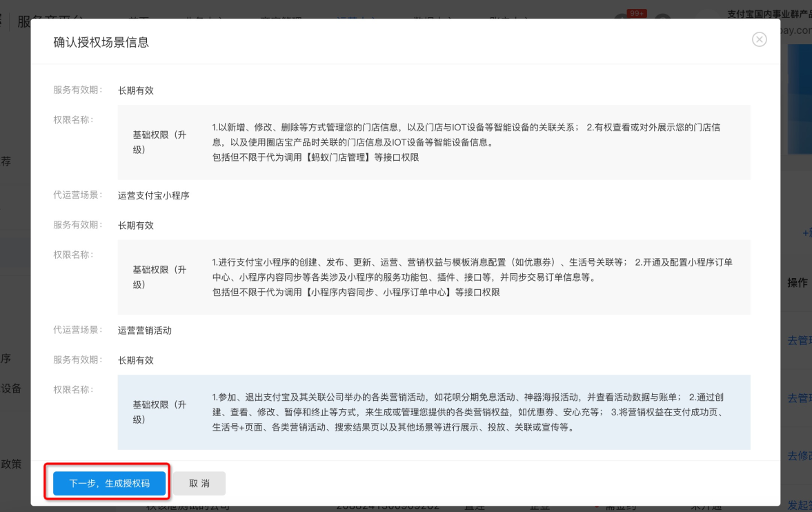Screen dimensions: 812x512
Task: Click 操作 column header in background page
Action: [797, 282]
